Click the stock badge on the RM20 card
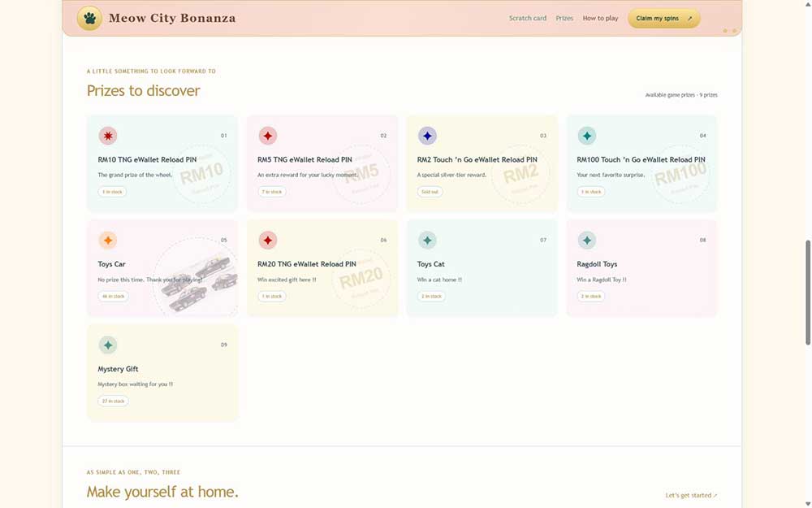The width and height of the screenshot is (812, 508). (272, 297)
